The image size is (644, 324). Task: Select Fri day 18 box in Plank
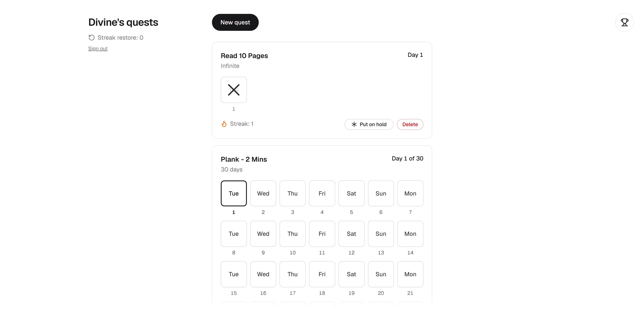click(x=322, y=274)
